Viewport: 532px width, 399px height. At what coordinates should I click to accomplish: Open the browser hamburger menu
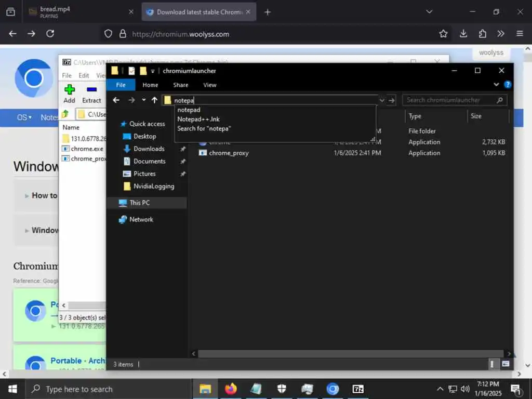pyautogui.click(x=520, y=34)
